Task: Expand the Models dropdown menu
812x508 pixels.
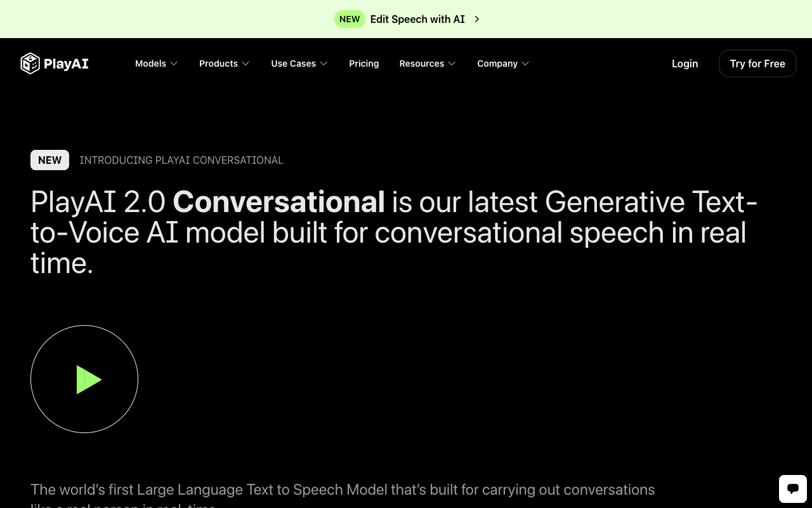Action: pyautogui.click(x=156, y=63)
